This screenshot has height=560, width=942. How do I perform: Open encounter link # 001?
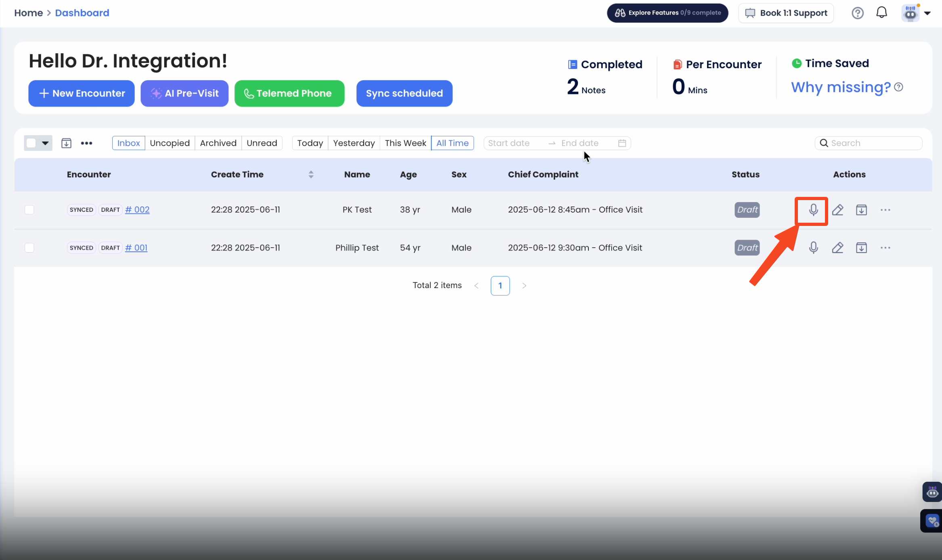coord(136,248)
